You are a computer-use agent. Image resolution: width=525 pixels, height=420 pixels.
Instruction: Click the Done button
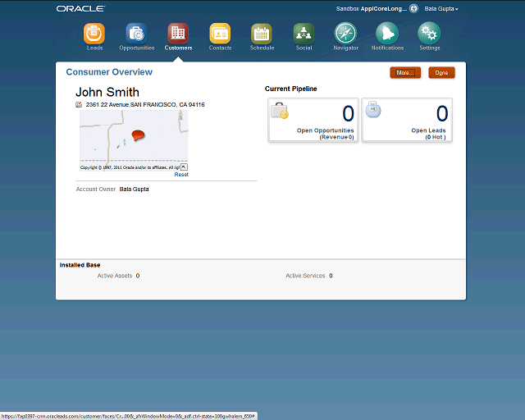(x=441, y=73)
